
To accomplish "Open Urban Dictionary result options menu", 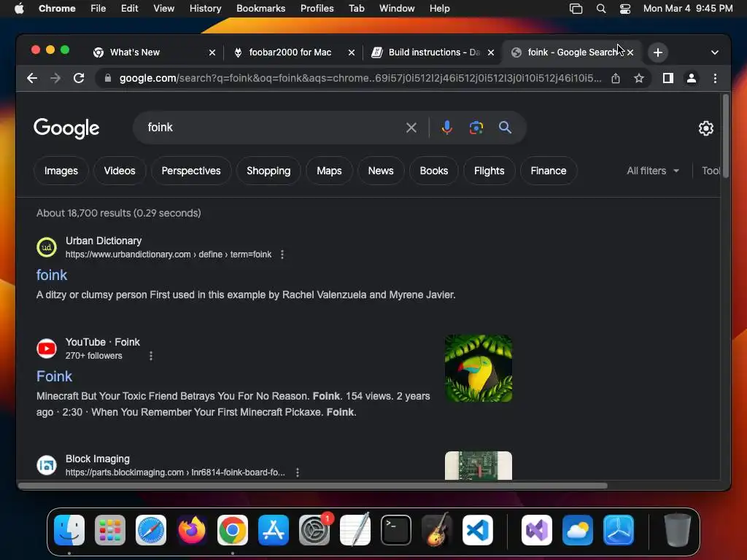I will (x=282, y=254).
